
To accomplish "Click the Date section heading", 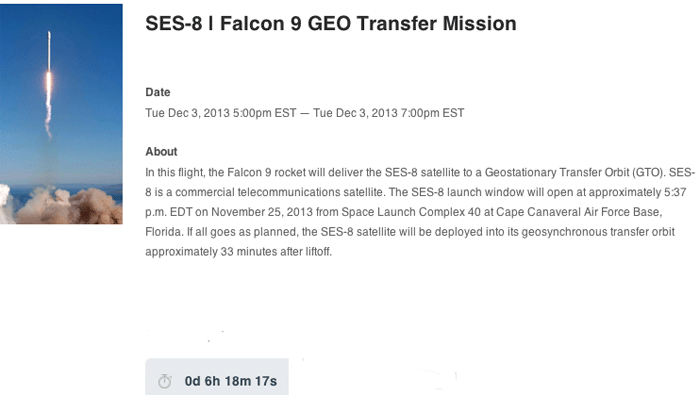I will pos(158,92).
